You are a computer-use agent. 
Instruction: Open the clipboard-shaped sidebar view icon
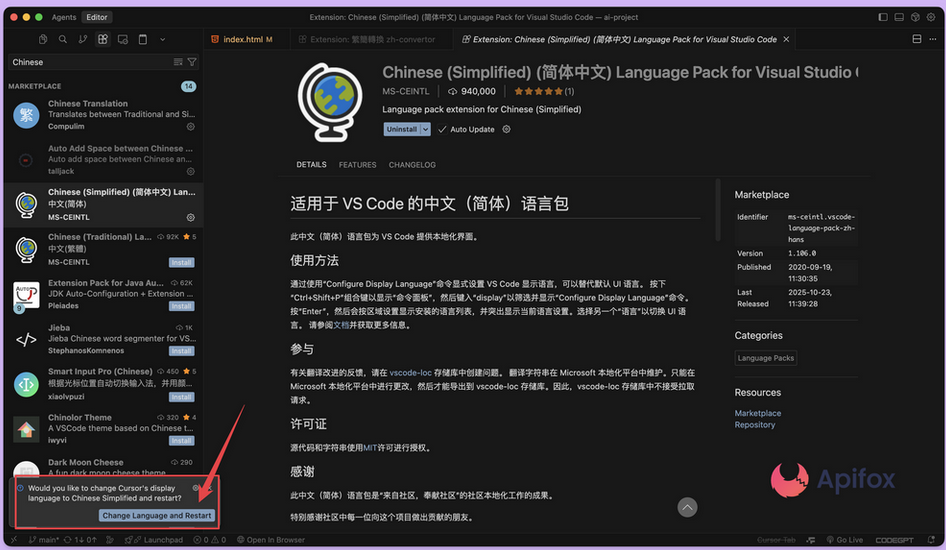[143, 39]
